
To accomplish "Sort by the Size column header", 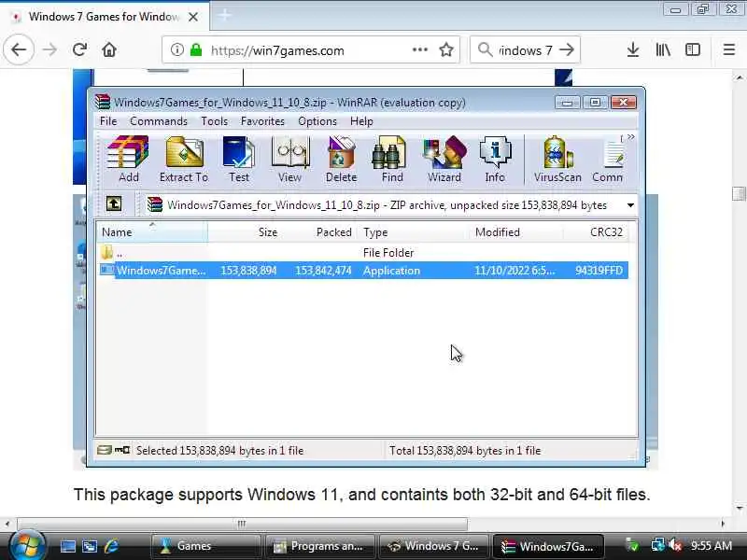I will coord(244,232).
